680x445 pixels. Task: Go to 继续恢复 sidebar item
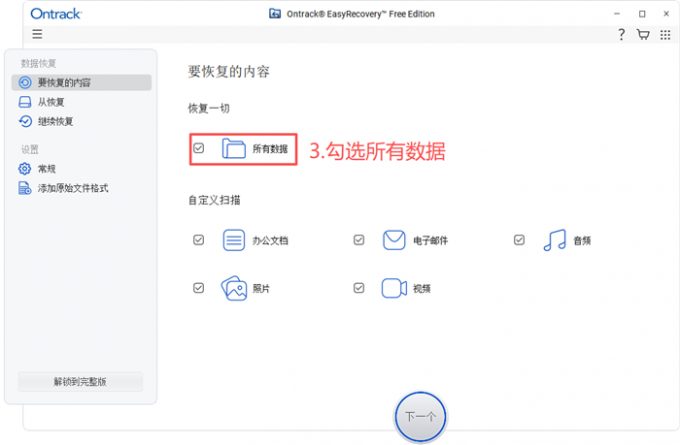pyautogui.click(x=82, y=121)
